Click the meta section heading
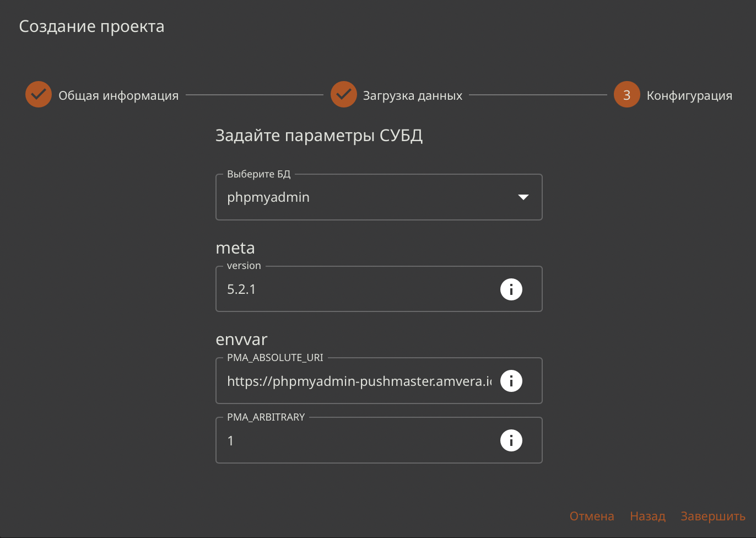This screenshot has width=756, height=538. click(x=235, y=248)
